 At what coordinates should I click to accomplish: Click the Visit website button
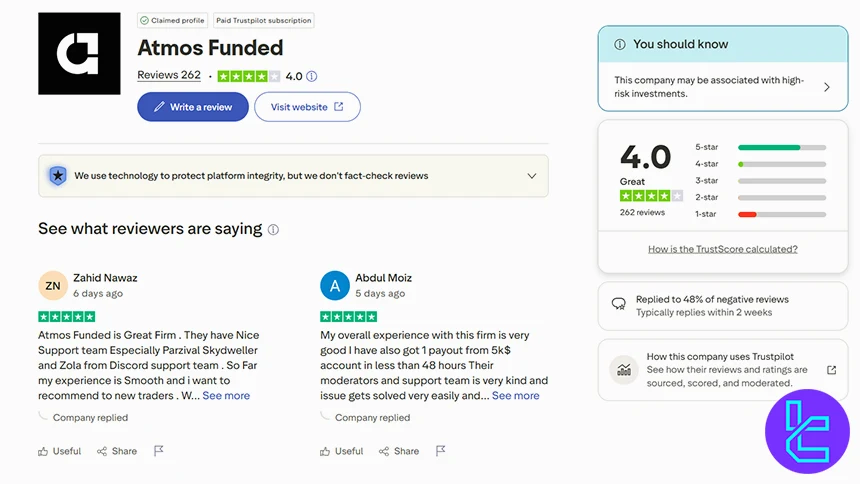point(307,107)
